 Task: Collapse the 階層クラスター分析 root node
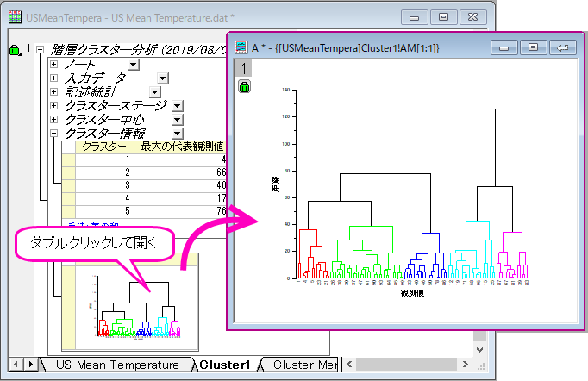[41, 49]
